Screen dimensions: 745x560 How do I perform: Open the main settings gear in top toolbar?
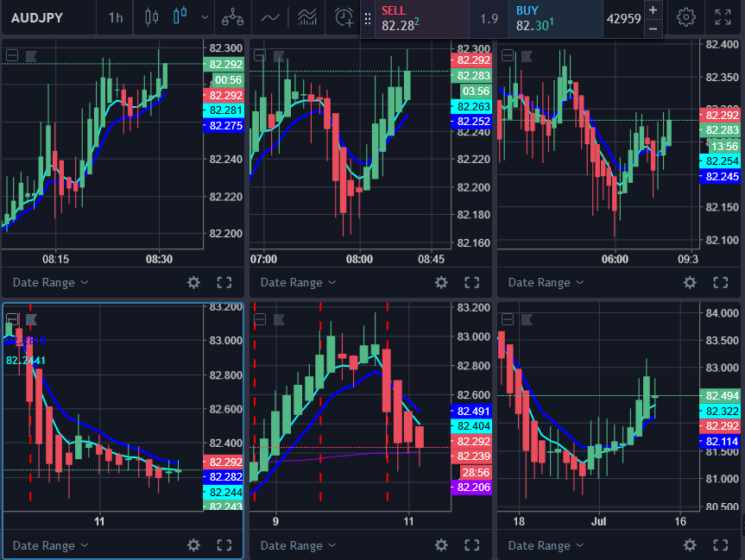(685, 17)
